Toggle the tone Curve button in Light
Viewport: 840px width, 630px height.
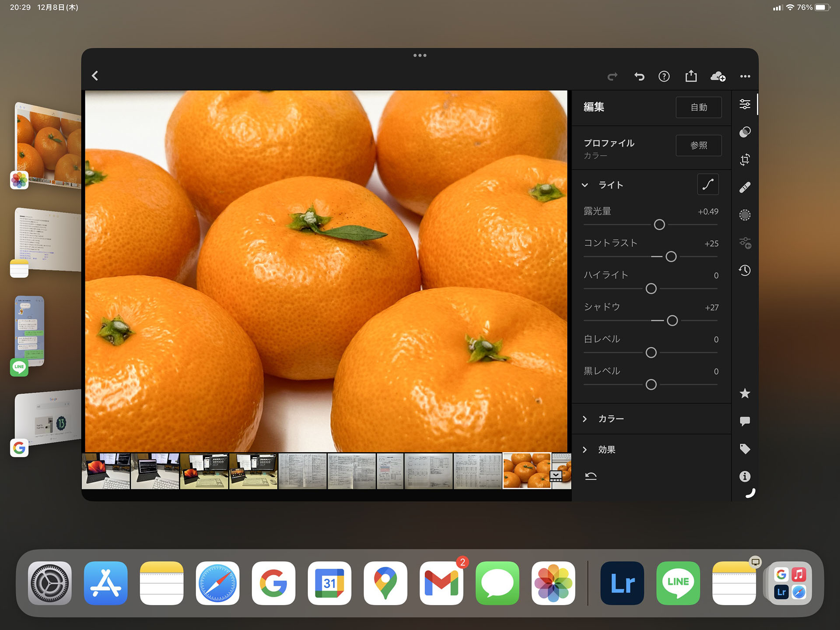click(x=707, y=185)
